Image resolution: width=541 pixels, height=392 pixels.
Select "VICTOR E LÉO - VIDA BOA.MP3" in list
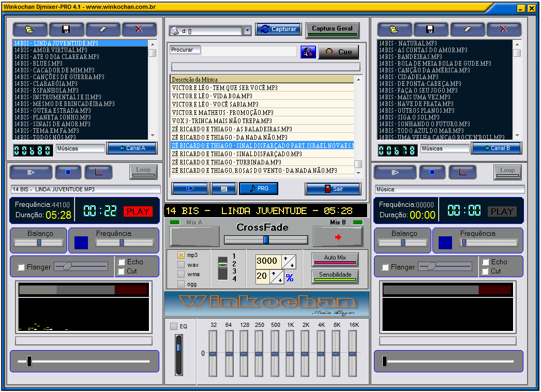(x=262, y=96)
